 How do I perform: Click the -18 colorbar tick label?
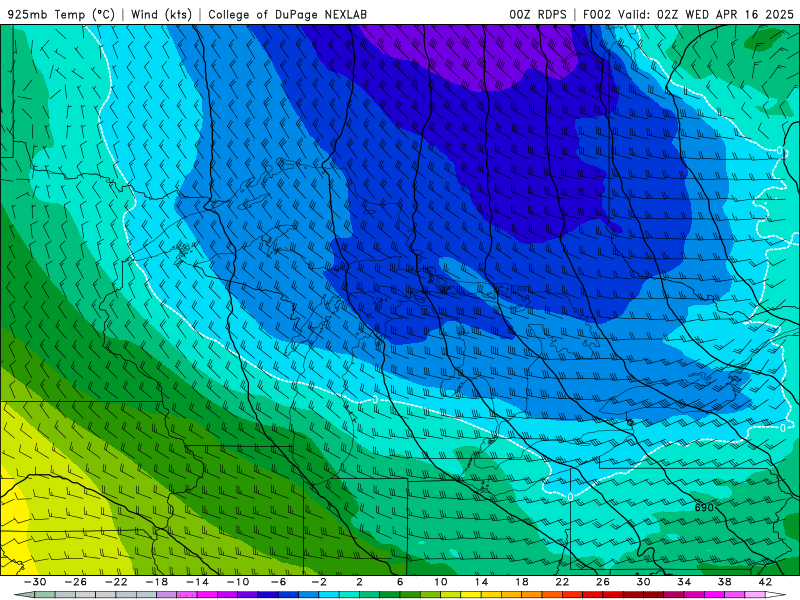pos(157,582)
